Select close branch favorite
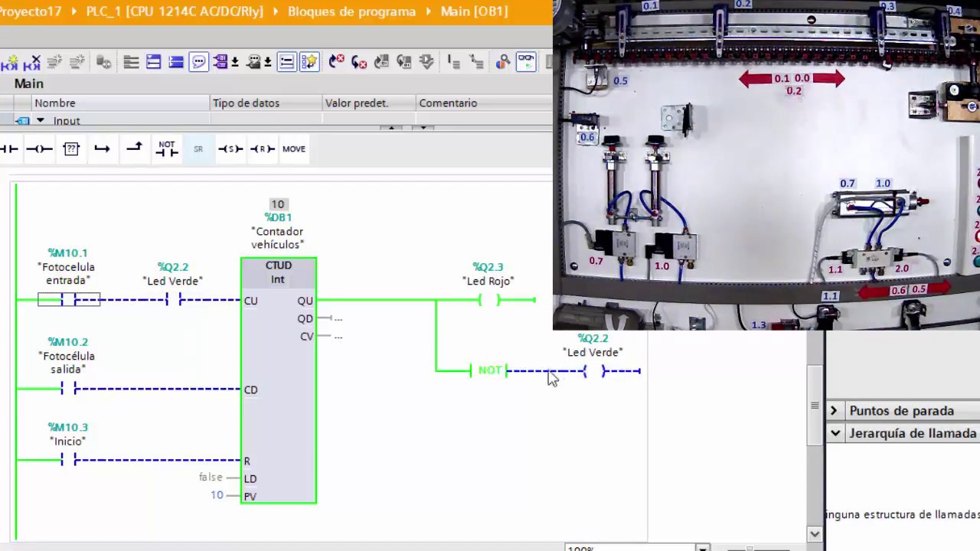This screenshot has width=980, height=551. pyautogui.click(x=134, y=148)
